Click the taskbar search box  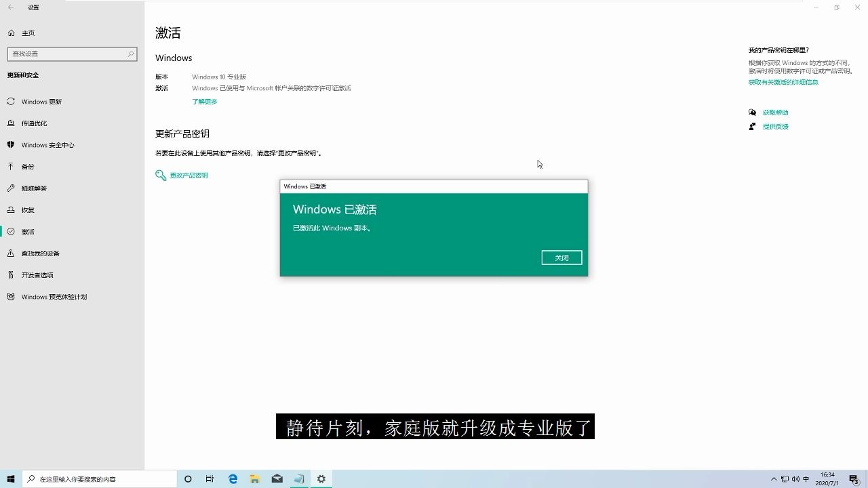coord(99,479)
